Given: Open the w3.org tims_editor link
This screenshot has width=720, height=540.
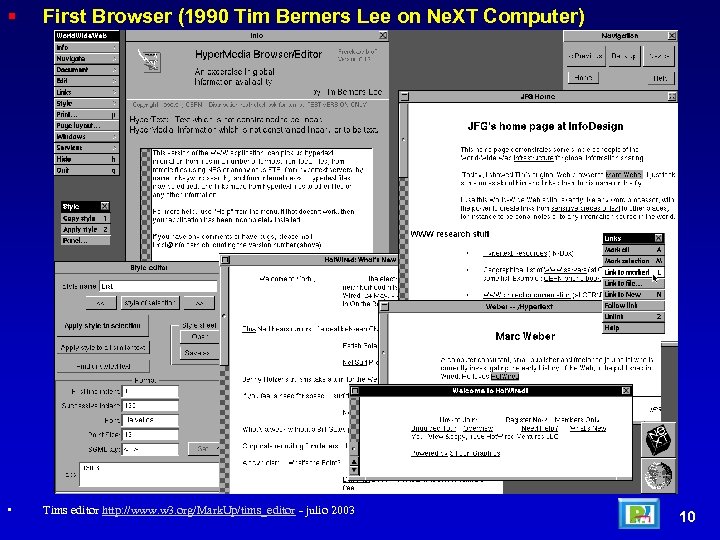Looking at the screenshot, I should click(x=198, y=510).
